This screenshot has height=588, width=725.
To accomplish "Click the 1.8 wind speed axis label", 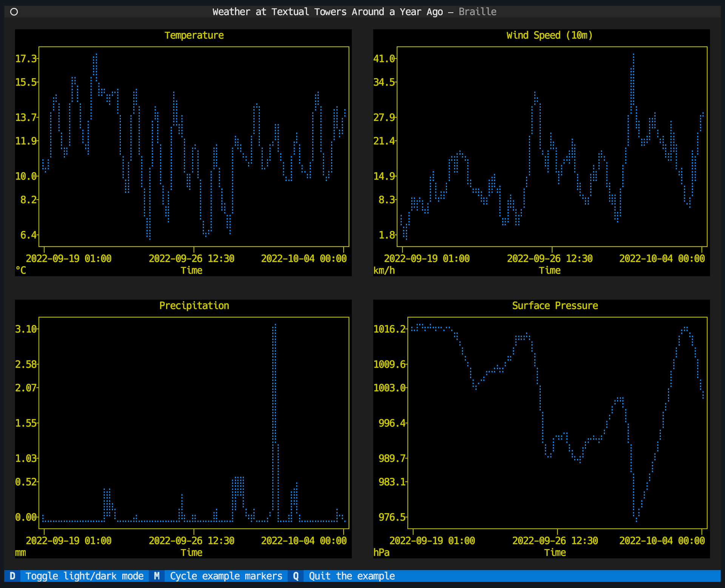I will (387, 235).
